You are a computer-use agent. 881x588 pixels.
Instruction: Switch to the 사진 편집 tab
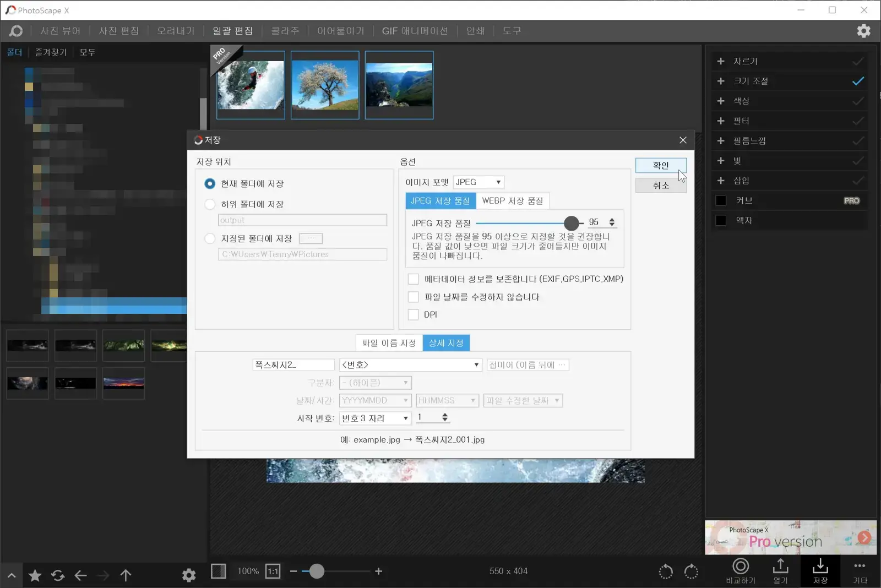click(119, 31)
